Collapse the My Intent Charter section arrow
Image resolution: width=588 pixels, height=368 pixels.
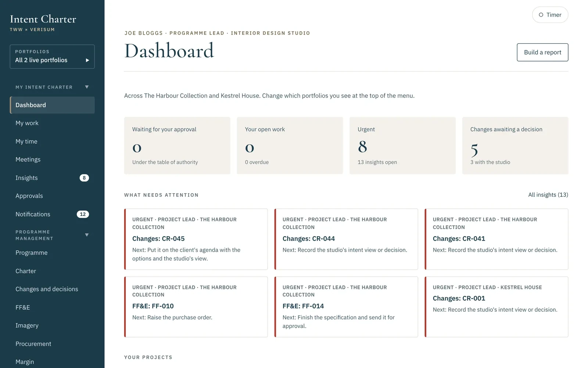[x=87, y=87]
